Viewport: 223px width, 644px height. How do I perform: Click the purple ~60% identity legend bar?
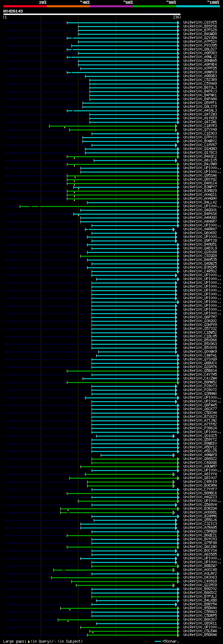click(x=111, y=6)
